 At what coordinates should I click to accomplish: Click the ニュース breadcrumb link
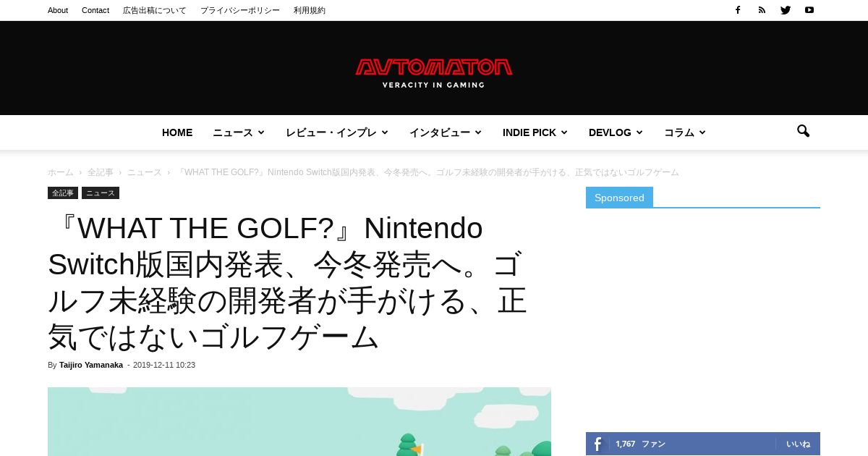coord(145,172)
